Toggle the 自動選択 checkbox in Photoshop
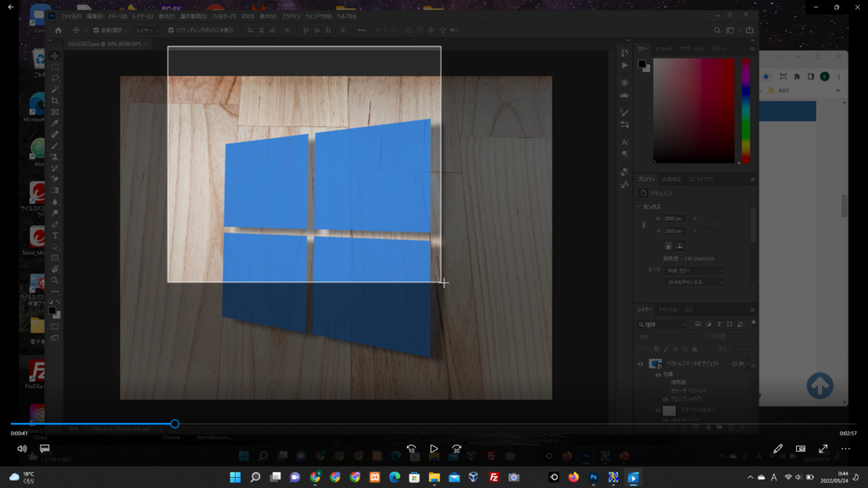 pos(96,30)
